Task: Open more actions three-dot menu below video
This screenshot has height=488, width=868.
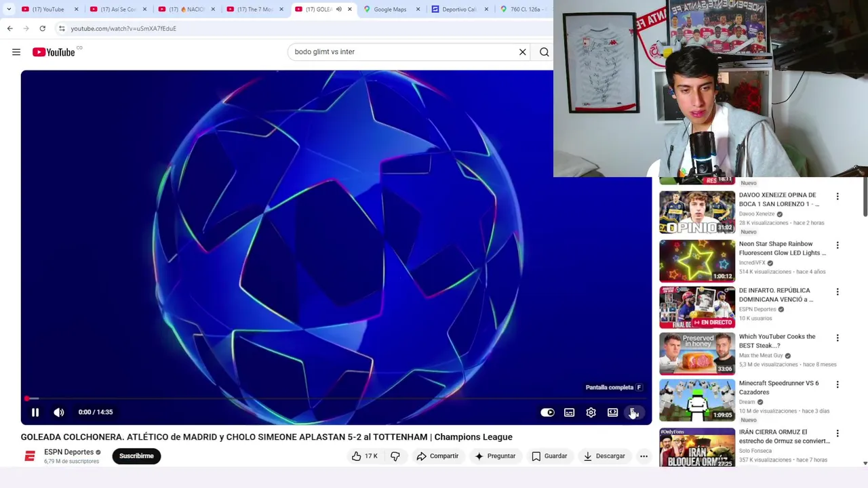Action: (644, 456)
